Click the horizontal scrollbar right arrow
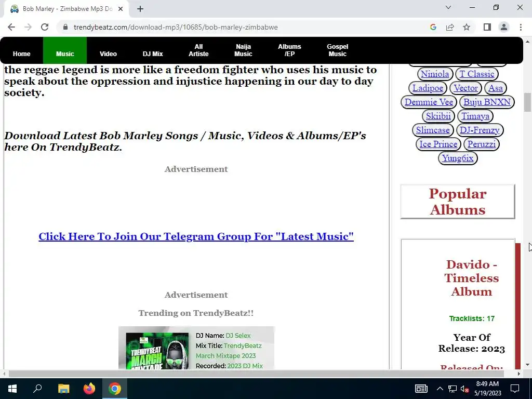 point(519,374)
